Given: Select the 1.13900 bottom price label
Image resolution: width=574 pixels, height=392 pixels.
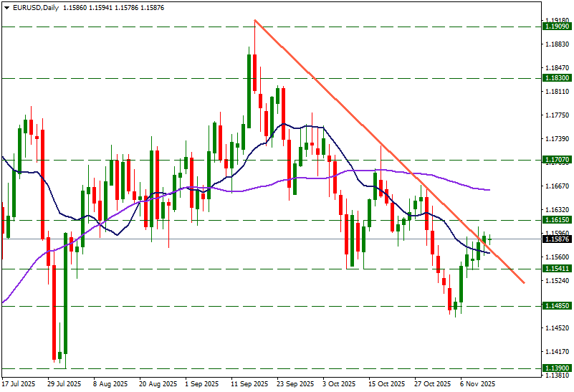Looking at the screenshot, I should tap(557, 368).
